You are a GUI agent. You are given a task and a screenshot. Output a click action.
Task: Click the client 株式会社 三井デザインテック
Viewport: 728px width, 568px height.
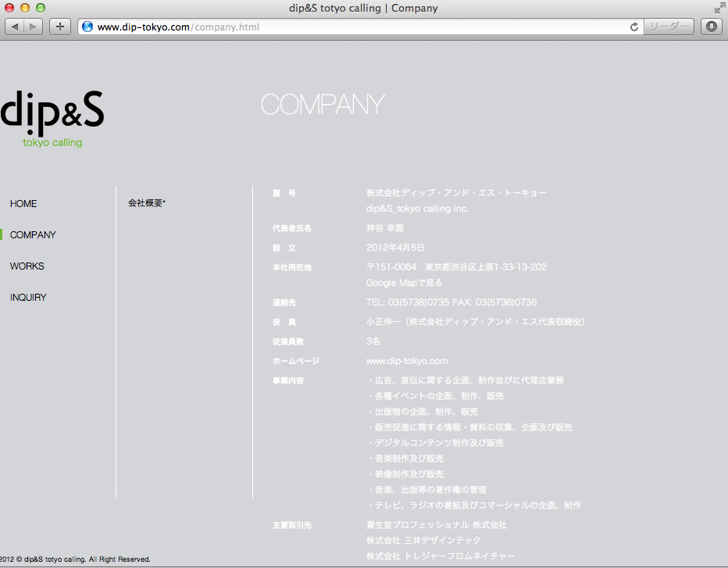pyautogui.click(x=423, y=541)
